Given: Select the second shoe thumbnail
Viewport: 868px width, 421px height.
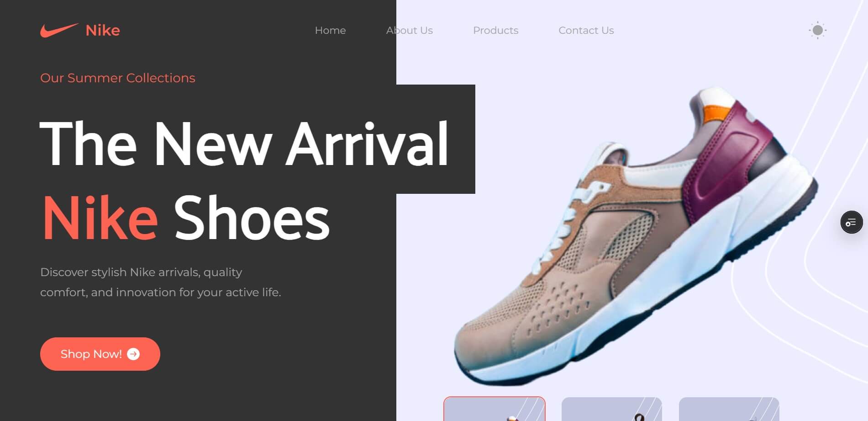Looking at the screenshot, I should coord(612,409).
